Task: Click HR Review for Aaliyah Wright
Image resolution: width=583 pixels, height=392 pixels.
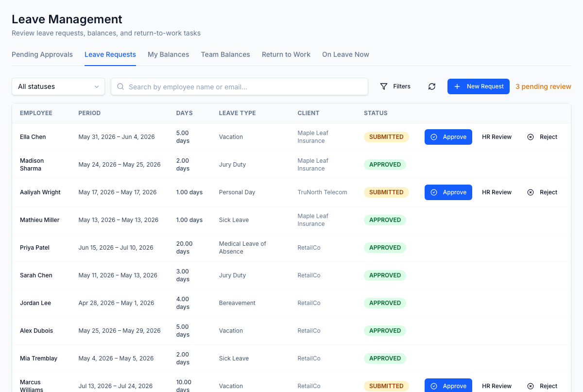Action: 497,192
